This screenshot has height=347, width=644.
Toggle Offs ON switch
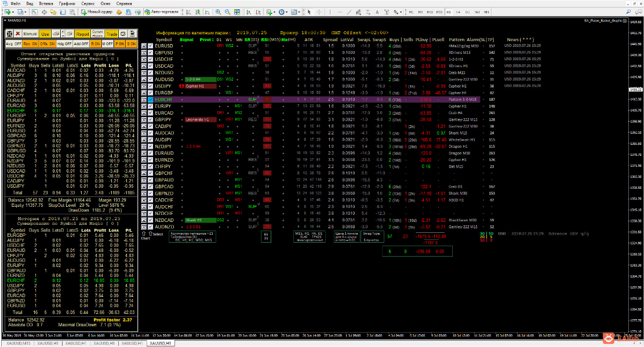(x=47, y=43)
